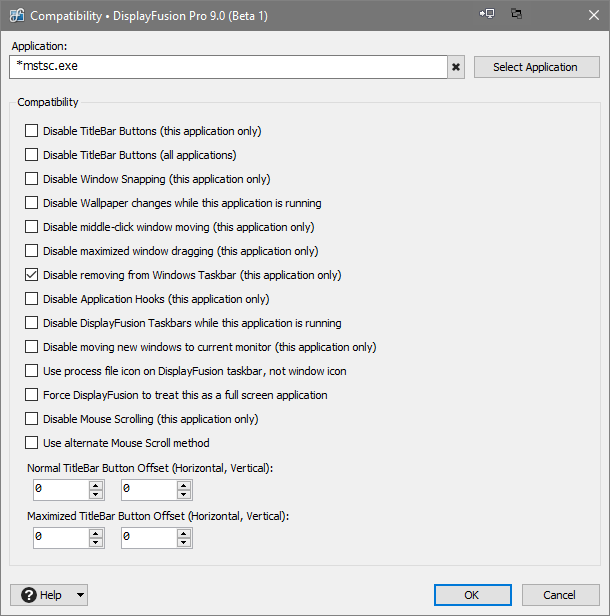Open the dropdown arrow next to Help

click(x=80, y=595)
